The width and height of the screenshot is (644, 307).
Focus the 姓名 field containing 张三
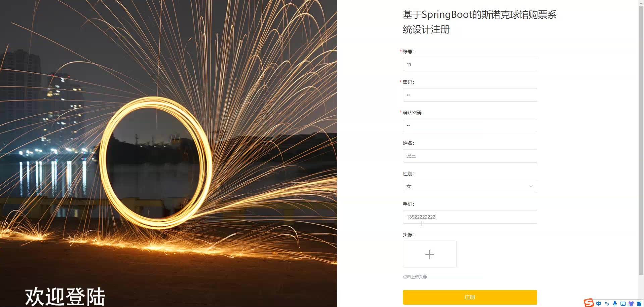pos(470,156)
